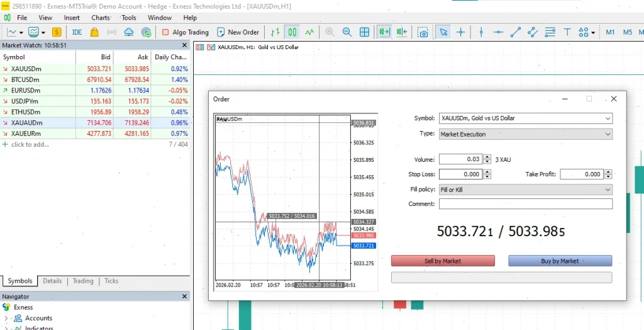Image resolution: width=644 pixels, height=330 pixels.
Task: Select the trendline drawing tool
Action: (516, 32)
